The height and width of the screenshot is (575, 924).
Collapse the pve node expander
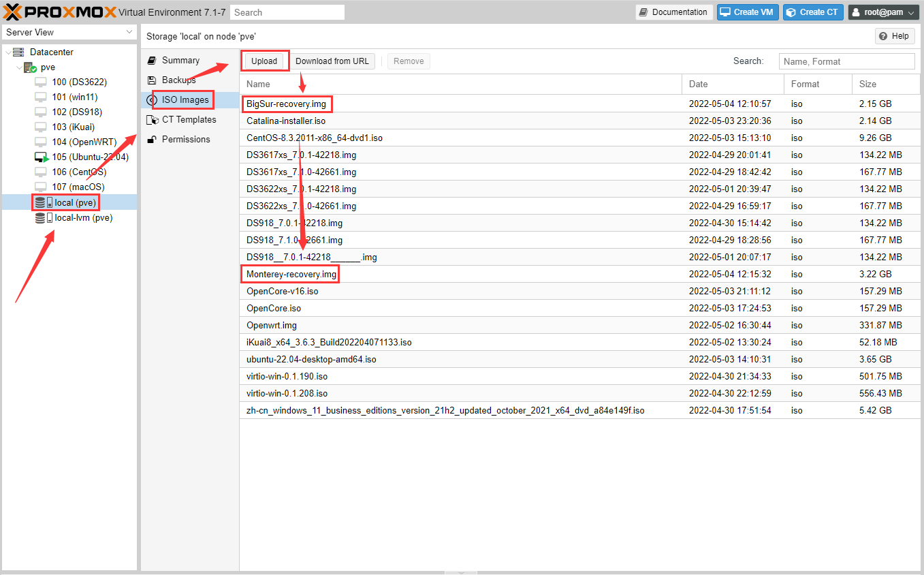pyautogui.click(x=18, y=67)
